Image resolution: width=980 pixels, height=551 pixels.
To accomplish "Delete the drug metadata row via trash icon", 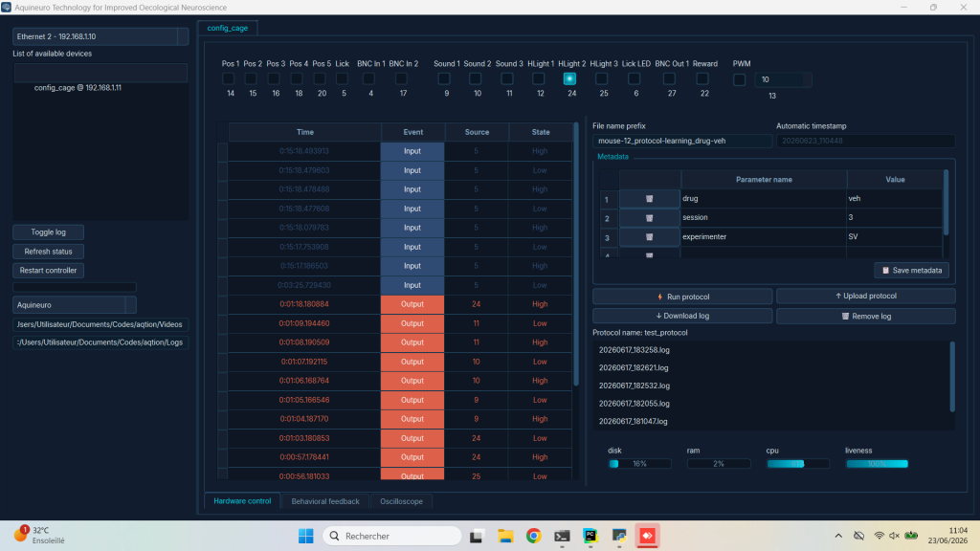I will [650, 199].
